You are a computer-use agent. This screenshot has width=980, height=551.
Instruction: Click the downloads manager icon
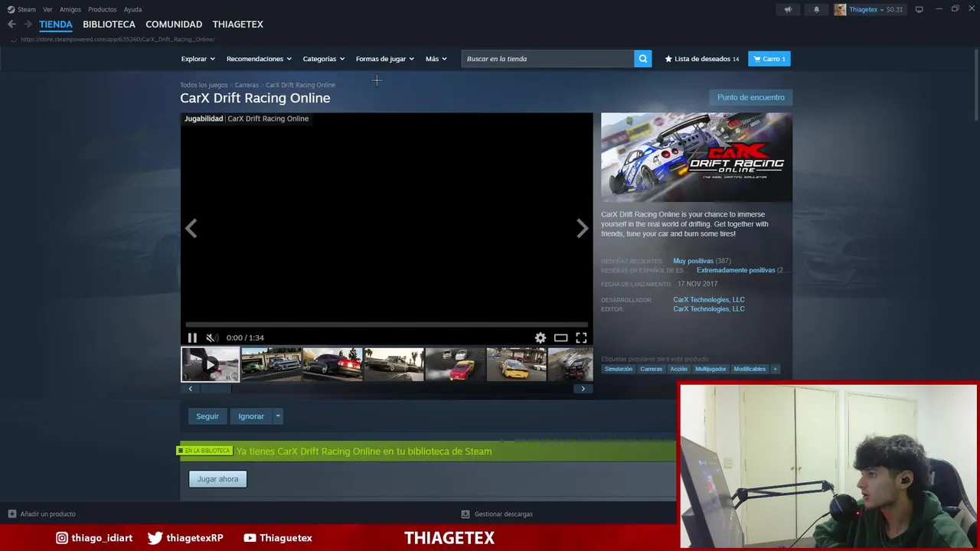pyautogui.click(x=465, y=514)
